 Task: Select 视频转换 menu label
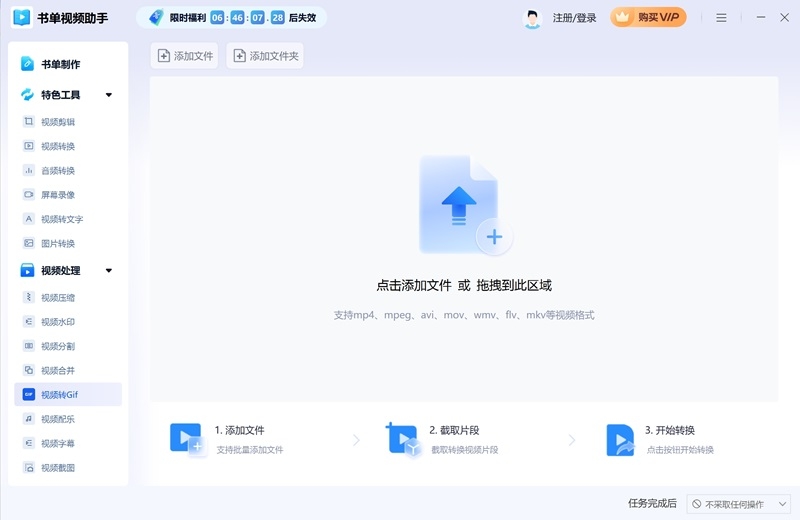tap(58, 146)
